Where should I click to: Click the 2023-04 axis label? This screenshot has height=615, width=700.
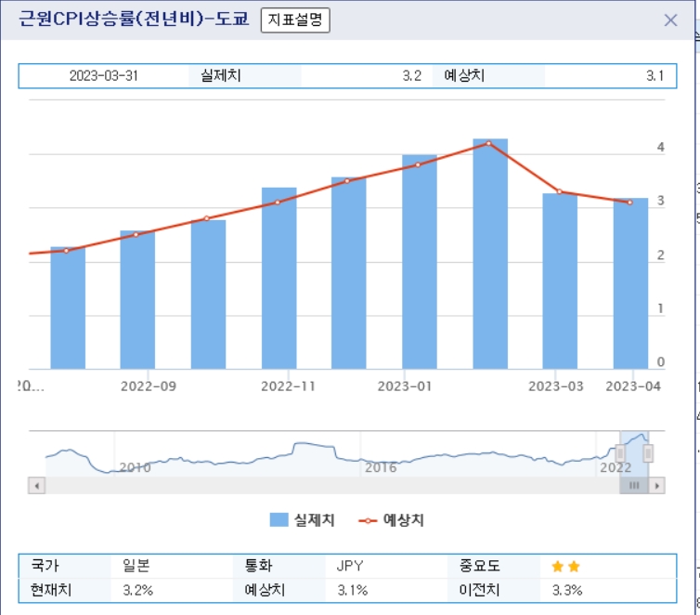tap(633, 386)
